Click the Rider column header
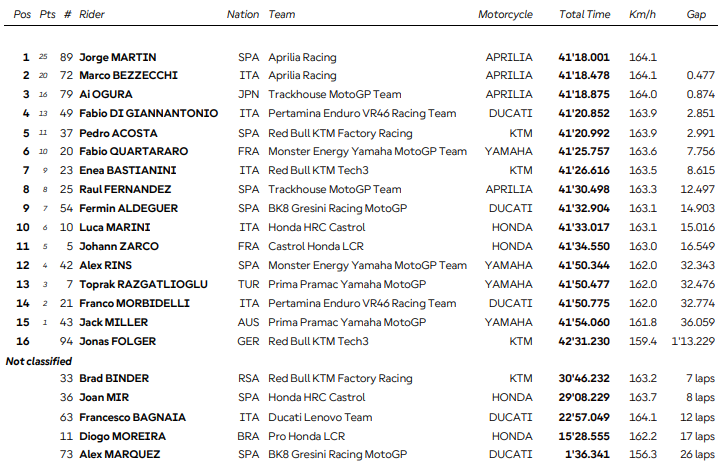Screen dimensions: 726x464 tap(92, 14)
